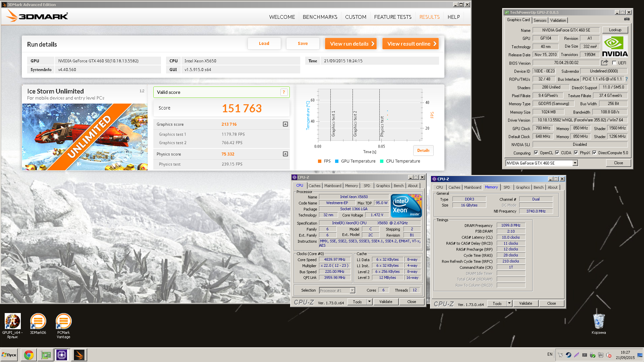
Task: Toggle the OpenCL checkbox
Action: [x=536, y=153]
